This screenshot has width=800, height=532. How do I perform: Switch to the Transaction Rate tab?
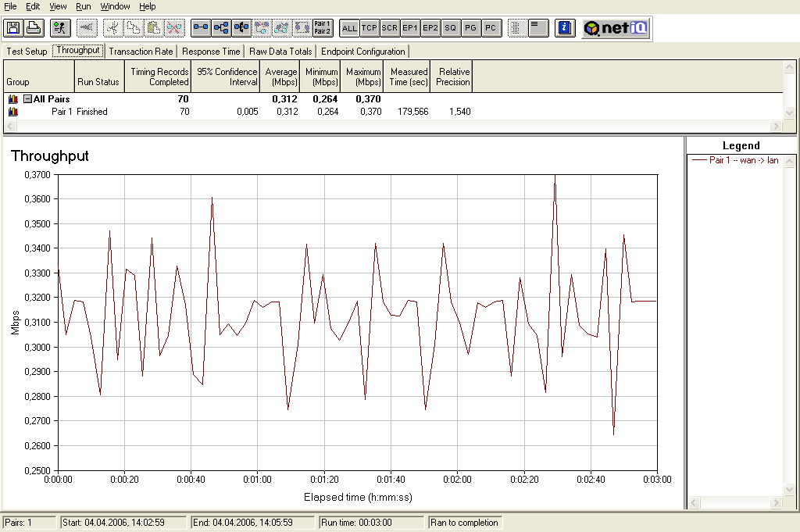(x=141, y=52)
